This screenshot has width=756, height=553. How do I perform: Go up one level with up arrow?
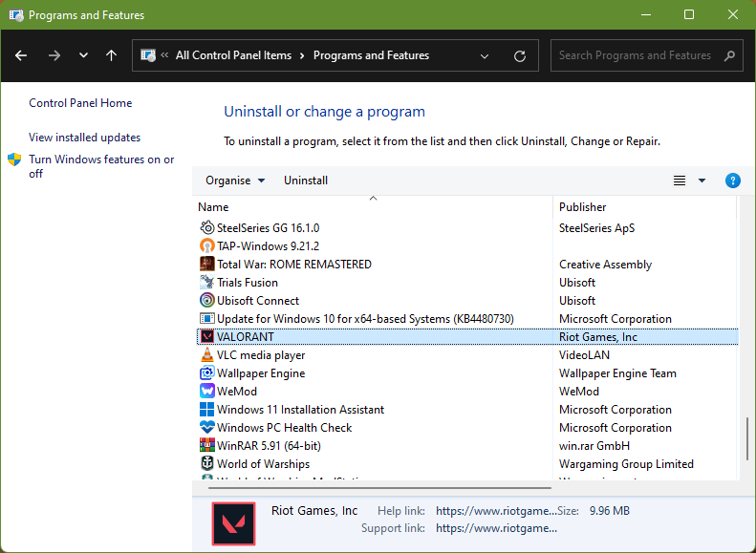pyautogui.click(x=111, y=55)
